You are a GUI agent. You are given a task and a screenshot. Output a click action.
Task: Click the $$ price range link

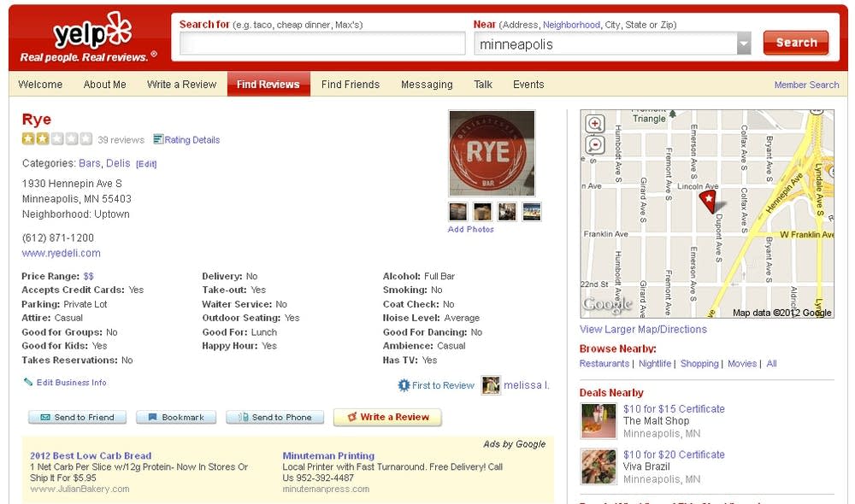click(x=88, y=276)
